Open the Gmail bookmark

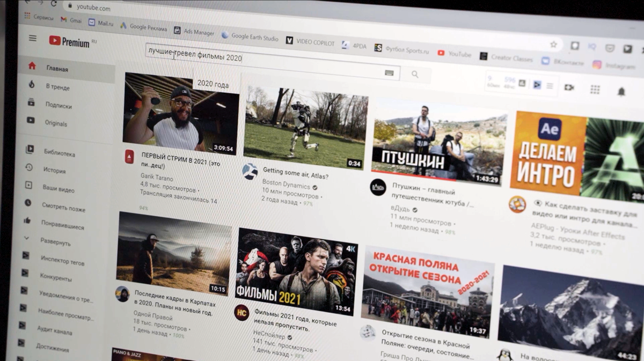(x=71, y=20)
